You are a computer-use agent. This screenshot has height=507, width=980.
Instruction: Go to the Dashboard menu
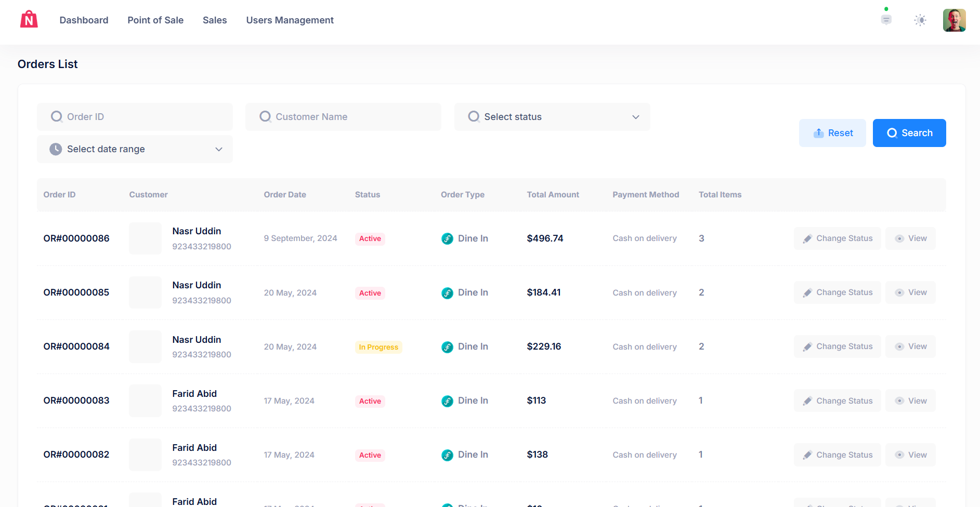pyautogui.click(x=84, y=20)
